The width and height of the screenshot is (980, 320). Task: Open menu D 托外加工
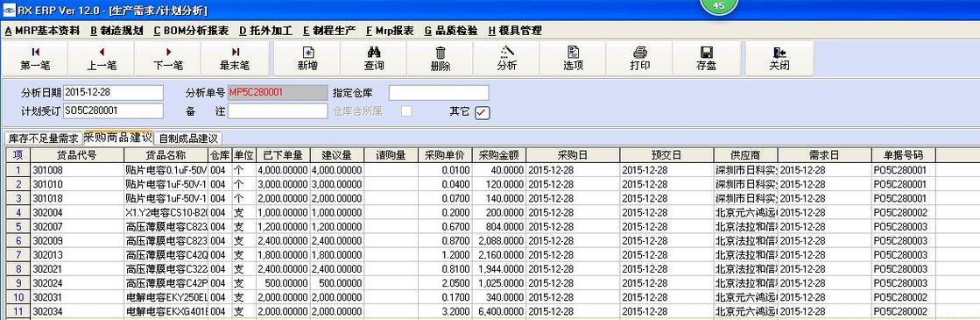[x=266, y=30]
